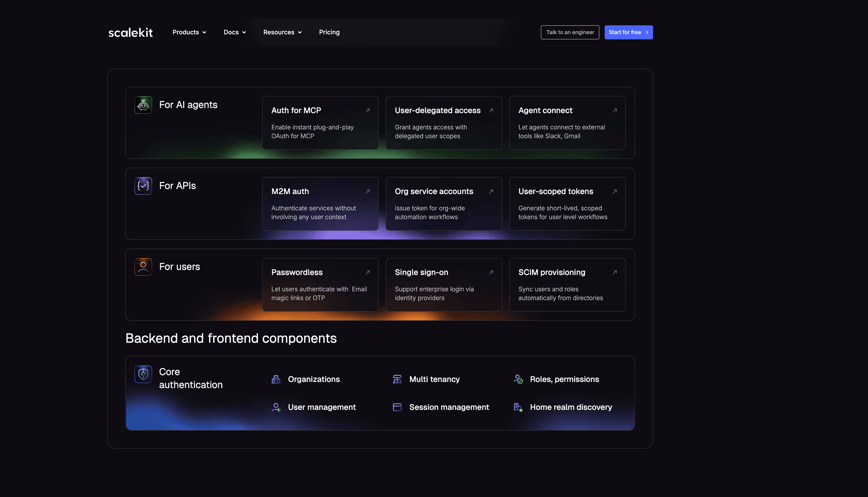Click 'Support enterprise login via identity providers' text
Screen dimensions: 868x497
(434, 293)
